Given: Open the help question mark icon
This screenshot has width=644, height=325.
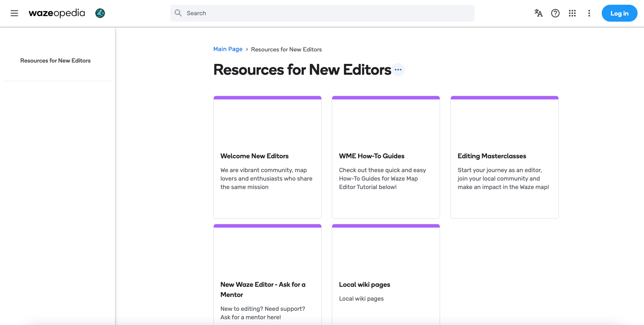Looking at the screenshot, I should 555,13.
